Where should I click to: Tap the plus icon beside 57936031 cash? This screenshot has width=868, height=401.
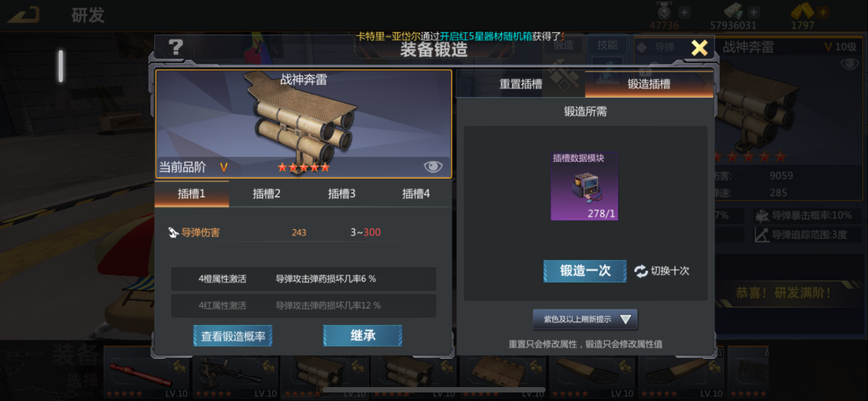(754, 12)
